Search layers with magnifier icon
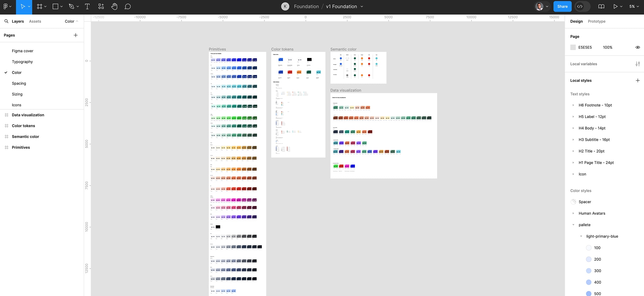This screenshot has width=644, height=296. coord(6,21)
